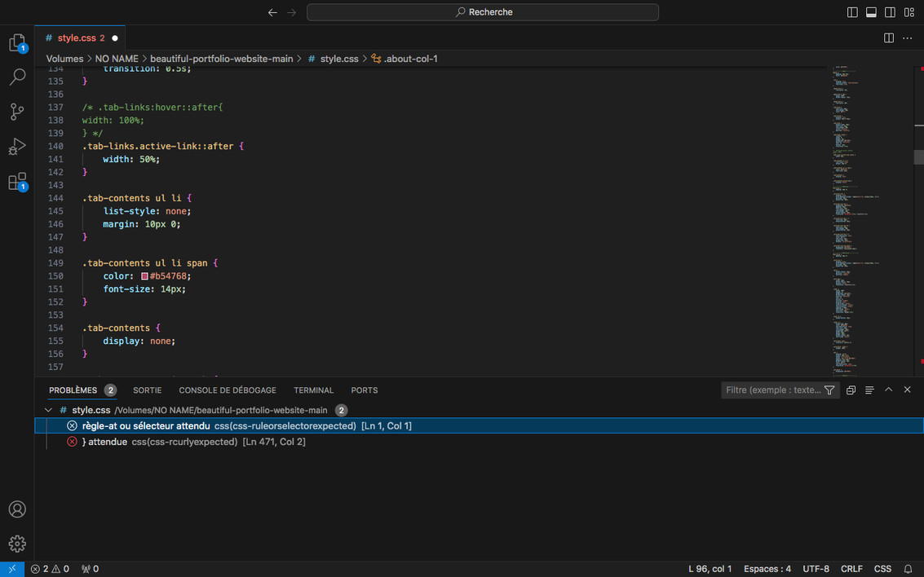Screen dimensions: 924x577
Task: Open the Explorer view in activity bar
Action: point(17,42)
